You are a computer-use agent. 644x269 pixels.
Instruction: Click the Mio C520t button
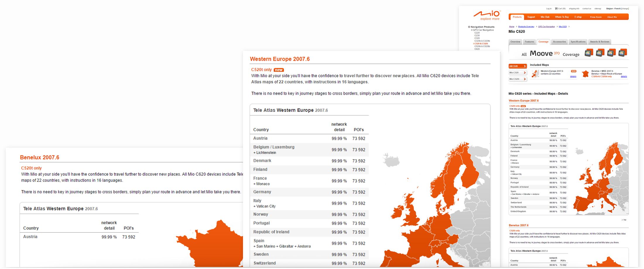(x=518, y=79)
